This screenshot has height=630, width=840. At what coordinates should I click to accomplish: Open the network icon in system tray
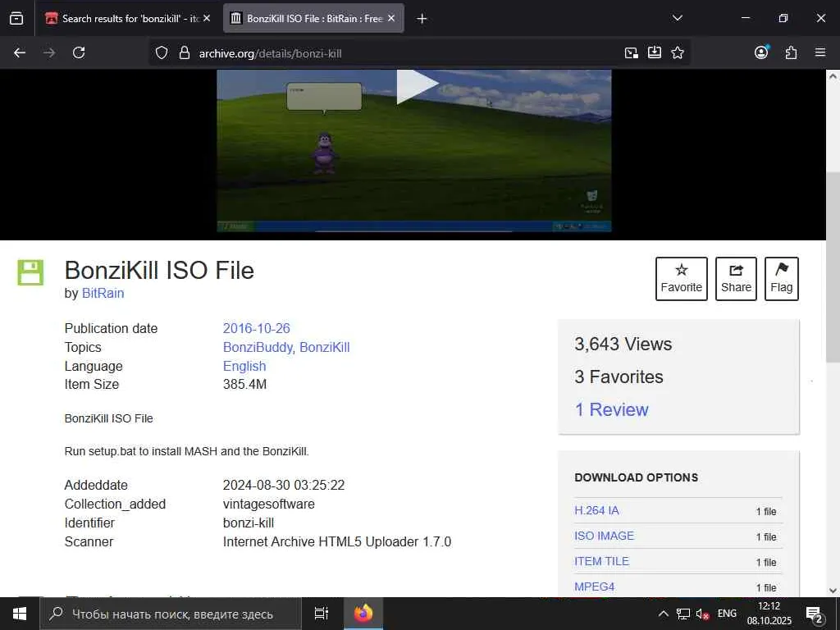[x=682, y=614]
